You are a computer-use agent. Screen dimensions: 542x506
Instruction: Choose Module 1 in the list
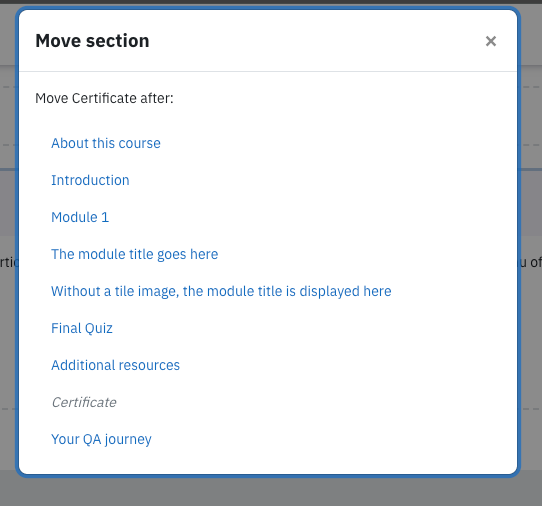tap(80, 217)
